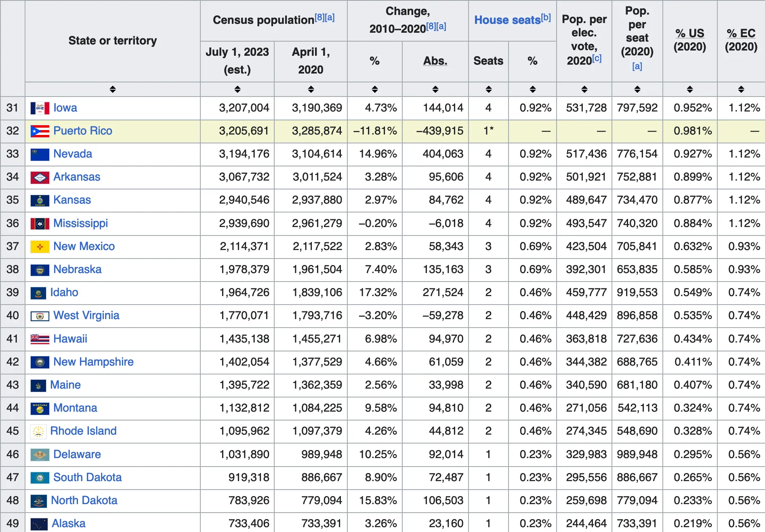Click the New Mexico flag icon
765x532 pixels.
(40, 246)
